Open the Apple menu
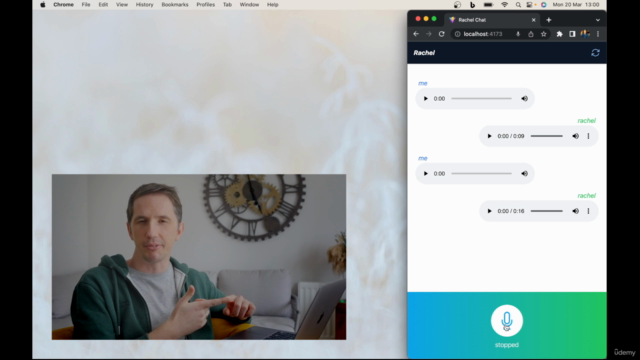Screen dimensions: 640x360 (43, 4)
